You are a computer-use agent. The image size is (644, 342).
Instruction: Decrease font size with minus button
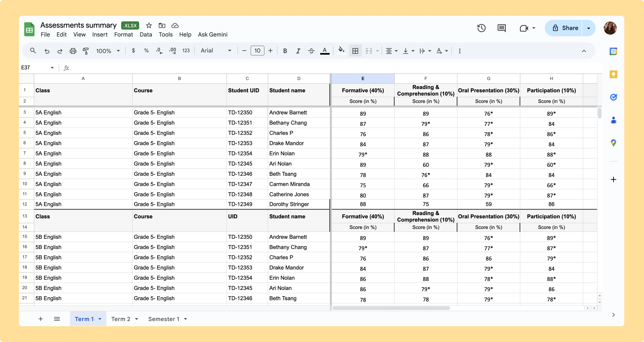244,51
